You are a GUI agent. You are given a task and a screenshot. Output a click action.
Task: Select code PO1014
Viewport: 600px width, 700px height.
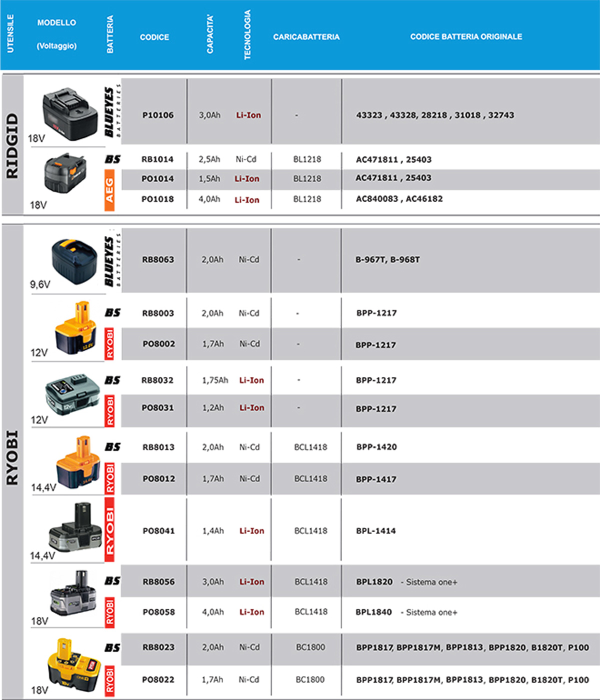[157, 178]
